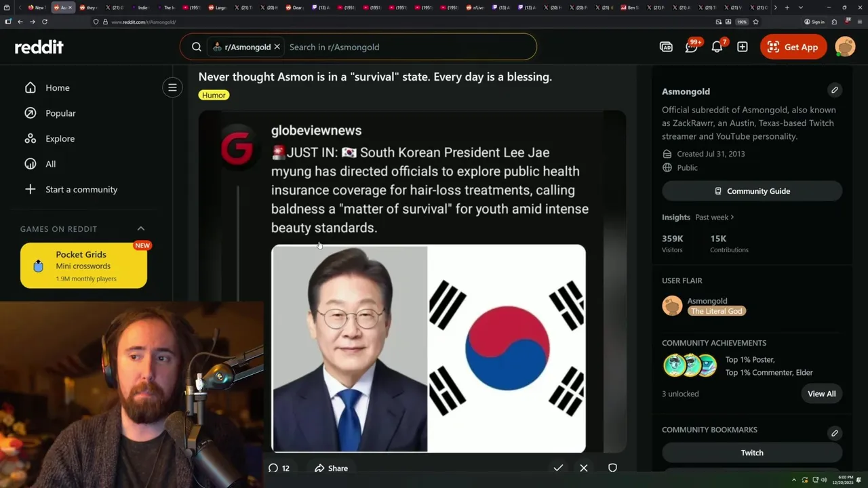Click the 15K Contributions stat

[729, 243]
